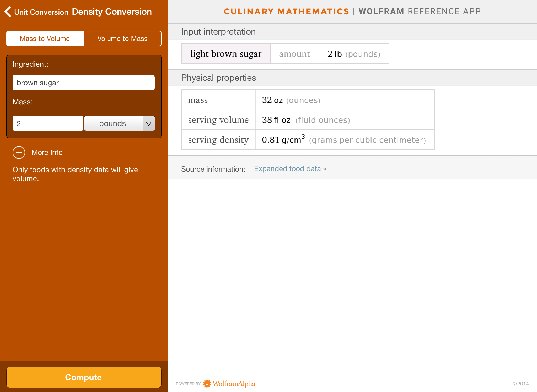The image size is (537, 392).
Task: Select pounds unit combo box
Action: [x=113, y=123]
